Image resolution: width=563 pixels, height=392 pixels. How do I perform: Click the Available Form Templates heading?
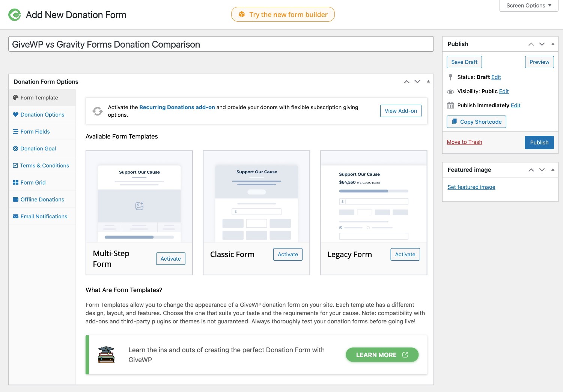click(x=122, y=137)
